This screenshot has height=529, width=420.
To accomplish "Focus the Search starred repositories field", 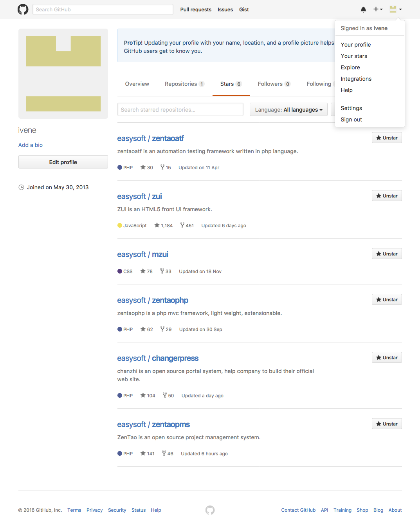I will (180, 110).
